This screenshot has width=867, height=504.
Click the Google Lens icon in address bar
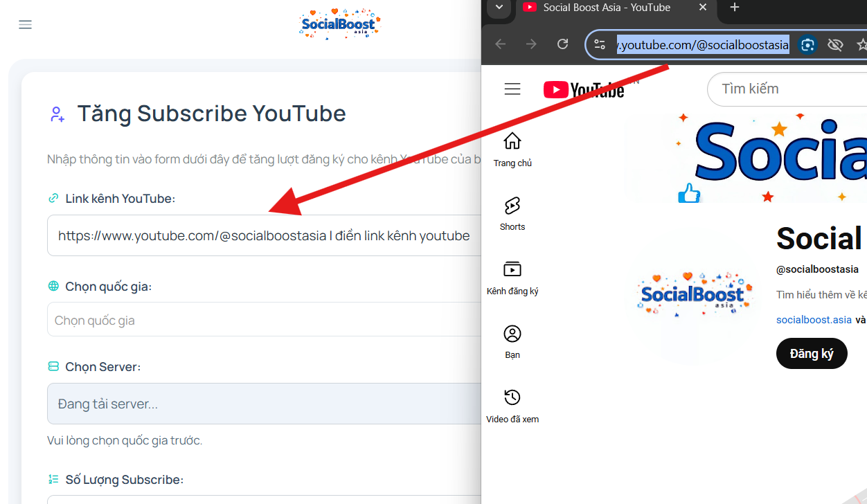[x=807, y=45]
